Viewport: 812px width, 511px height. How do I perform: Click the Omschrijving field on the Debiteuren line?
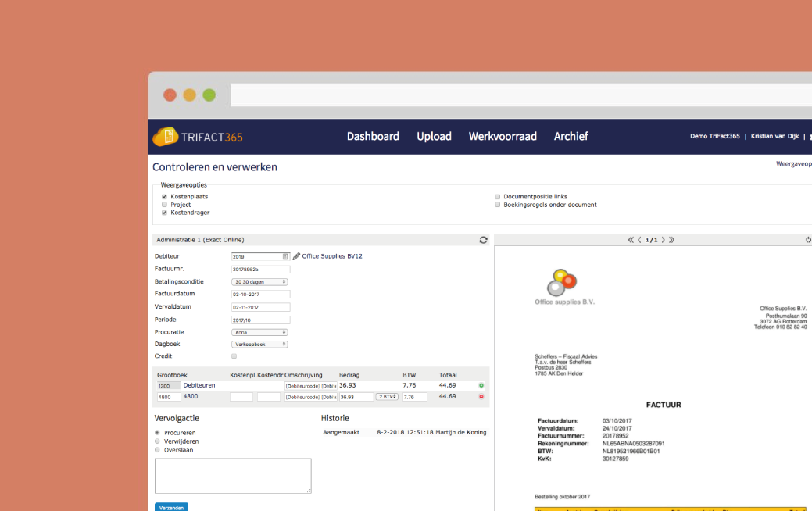311,386
